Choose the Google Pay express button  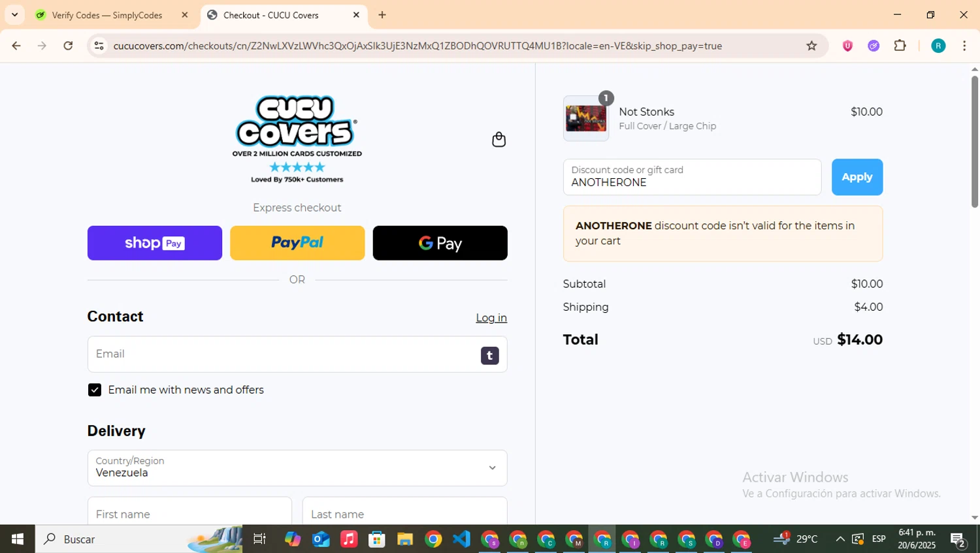[440, 243]
